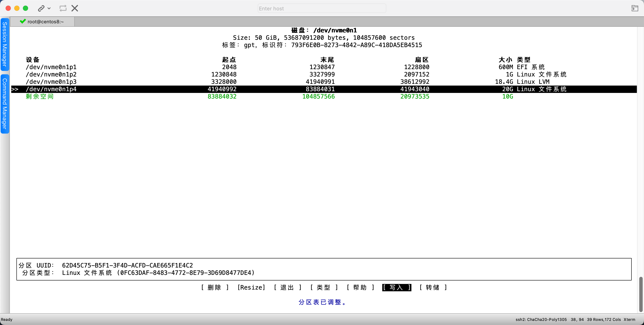644x325 pixels.
Task: Click the [类型] type menu option
Action: pos(324,287)
